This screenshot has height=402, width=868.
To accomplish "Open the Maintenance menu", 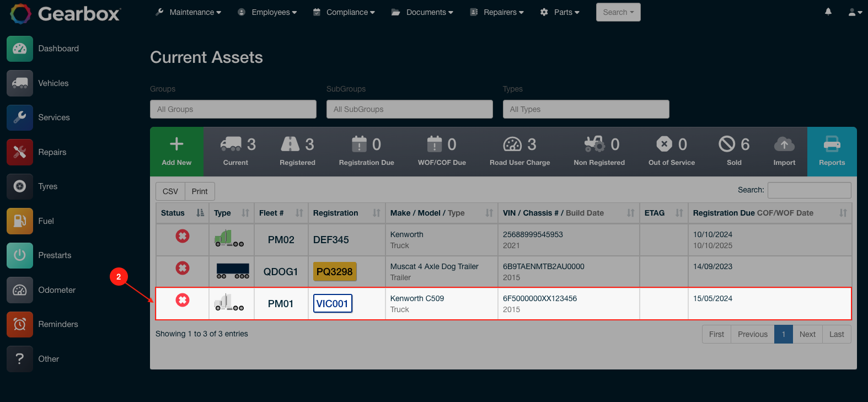I will pos(189,12).
